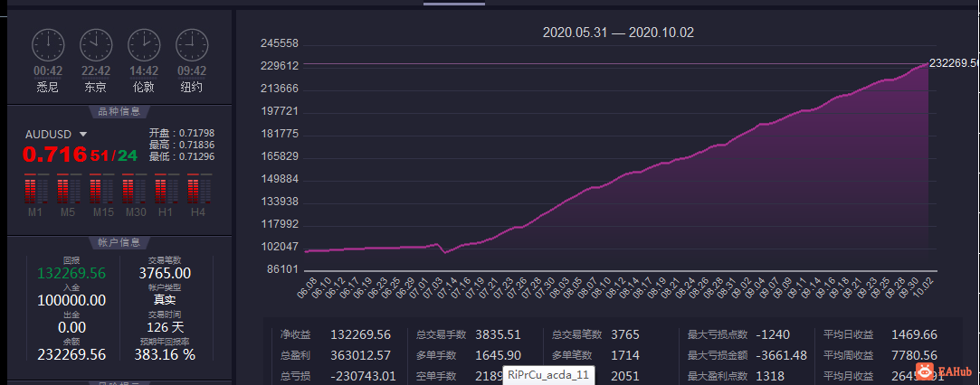Click the M5 timeframe signal meter
This screenshot has height=385, width=980.
tap(68, 189)
